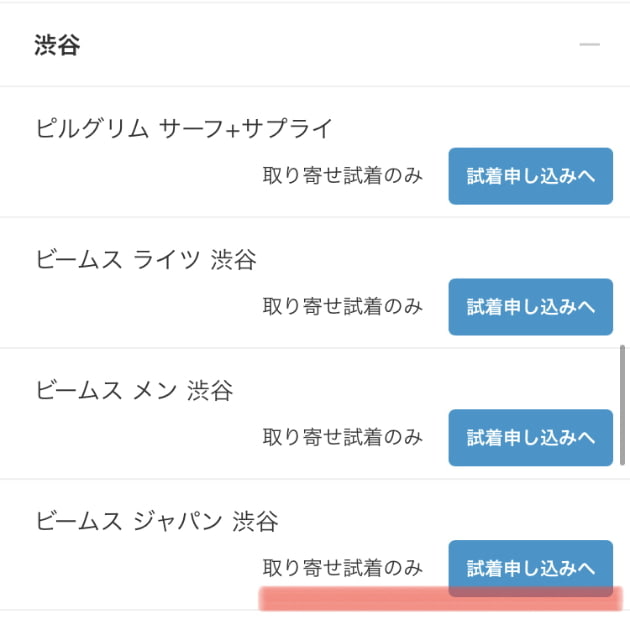Select the ビームス ライツ 渋谷 store name

146,259
